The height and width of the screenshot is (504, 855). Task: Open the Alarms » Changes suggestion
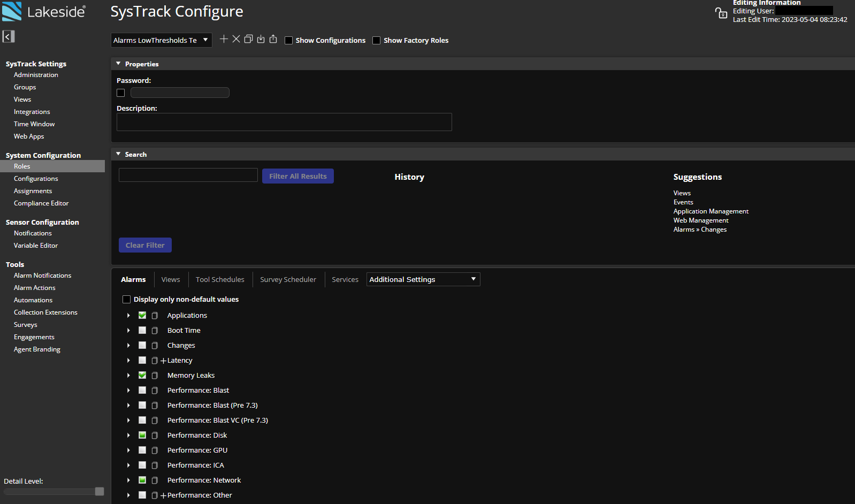point(700,230)
